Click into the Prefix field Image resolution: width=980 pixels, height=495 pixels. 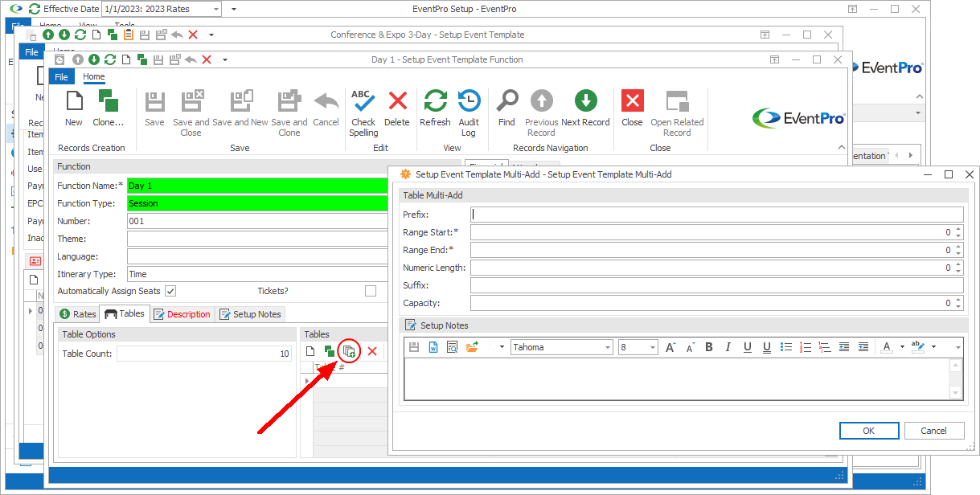click(717, 215)
